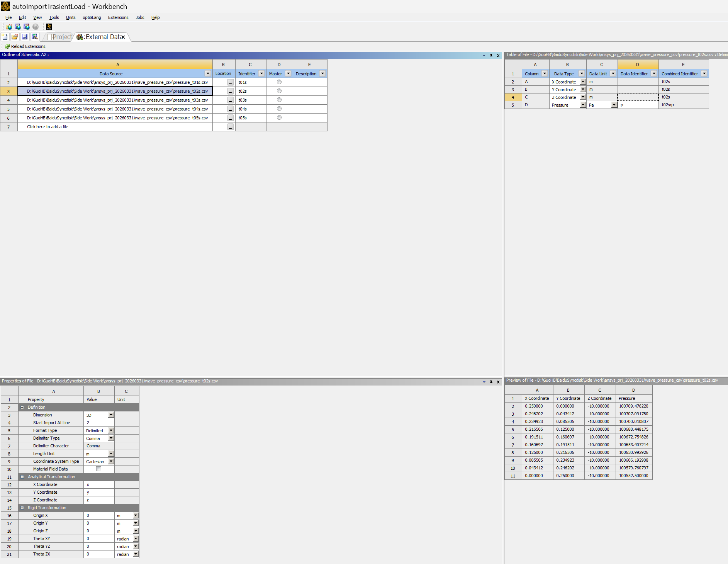Click the save-to-repository globe disk icon
This screenshot has height=564, width=728.
coord(17,27)
